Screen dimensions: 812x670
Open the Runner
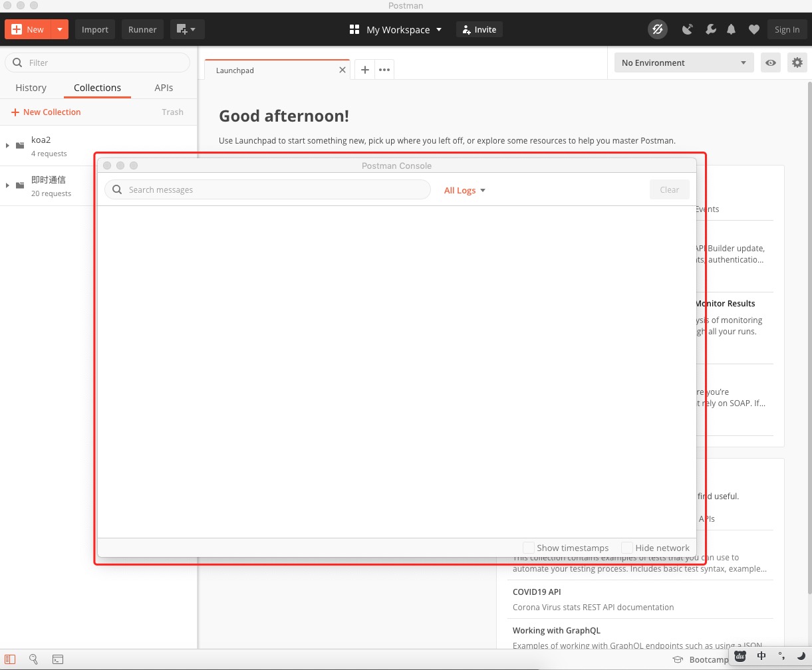click(142, 29)
